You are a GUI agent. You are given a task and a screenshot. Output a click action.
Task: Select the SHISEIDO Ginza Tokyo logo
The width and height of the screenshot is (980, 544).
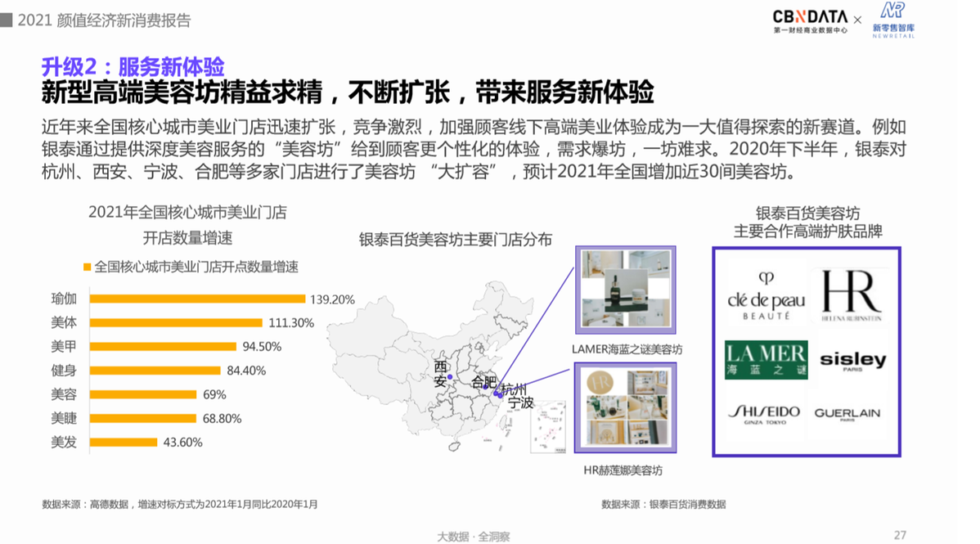765,414
